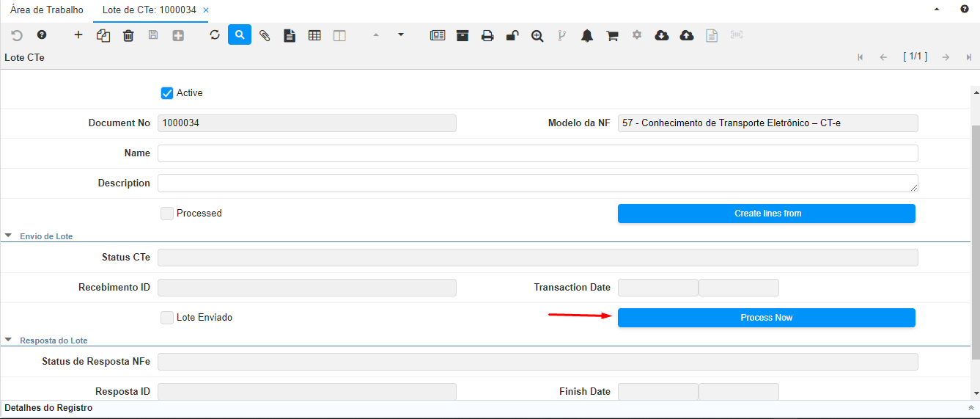Viewport: 980px width, 419px height.
Task: Switch to grid view with the table icon
Action: click(314, 35)
